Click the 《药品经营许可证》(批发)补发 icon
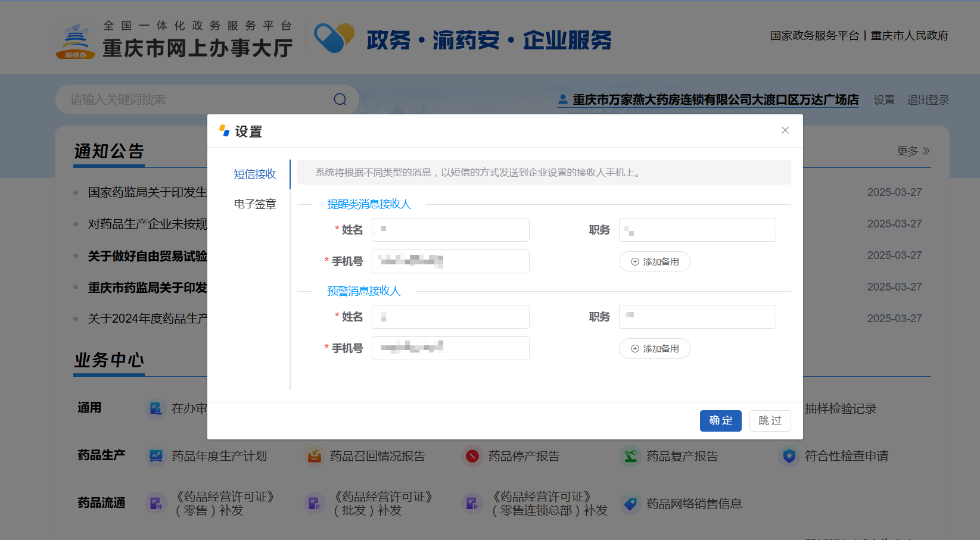The image size is (980, 540). (314, 504)
